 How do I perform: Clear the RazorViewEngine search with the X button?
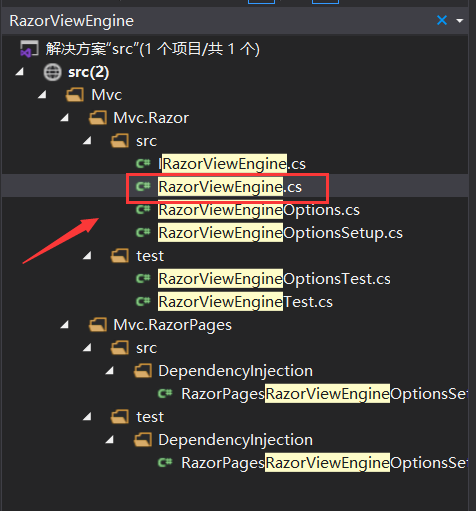pos(442,20)
